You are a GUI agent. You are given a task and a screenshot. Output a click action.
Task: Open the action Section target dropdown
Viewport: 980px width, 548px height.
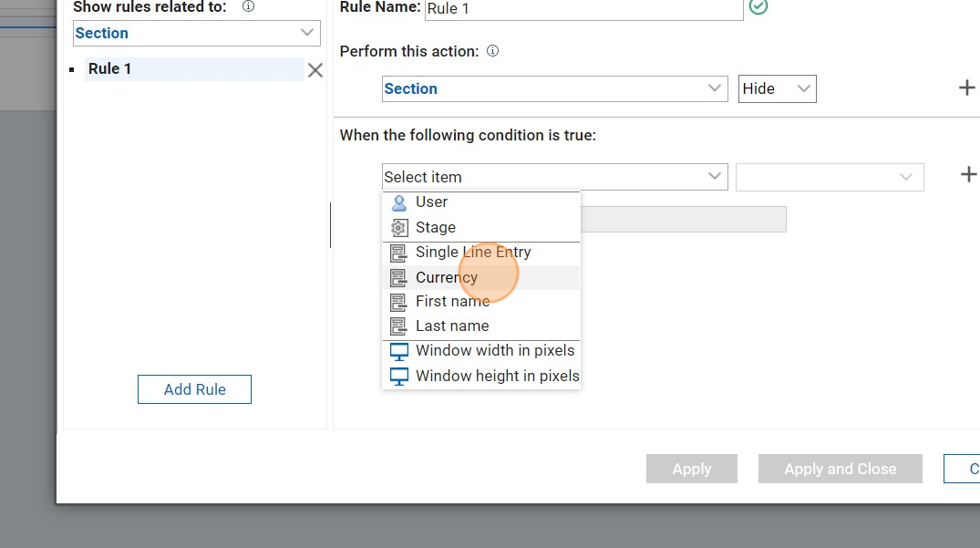[x=554, y=88]
